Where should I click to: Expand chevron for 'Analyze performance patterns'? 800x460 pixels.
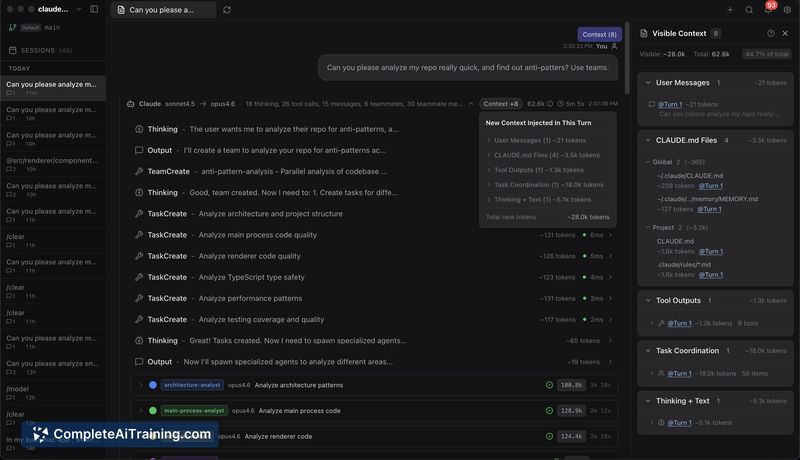[610, 298]
